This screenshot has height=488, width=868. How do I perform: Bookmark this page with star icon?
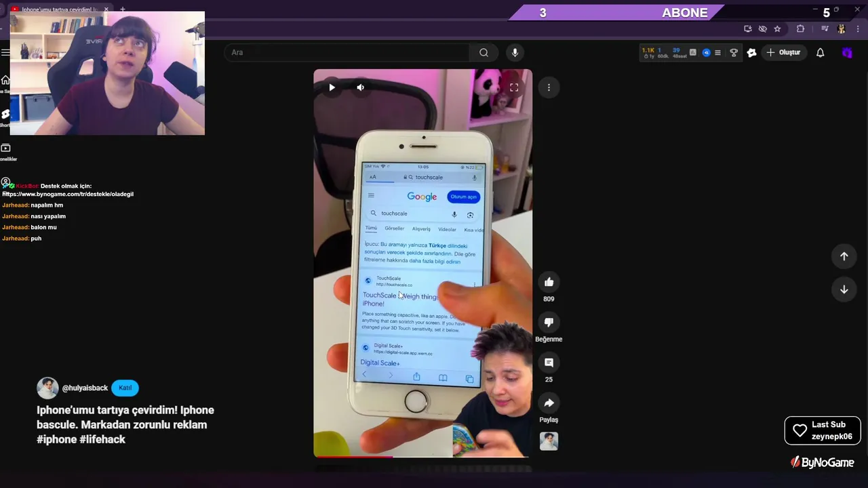click(777, 28)
